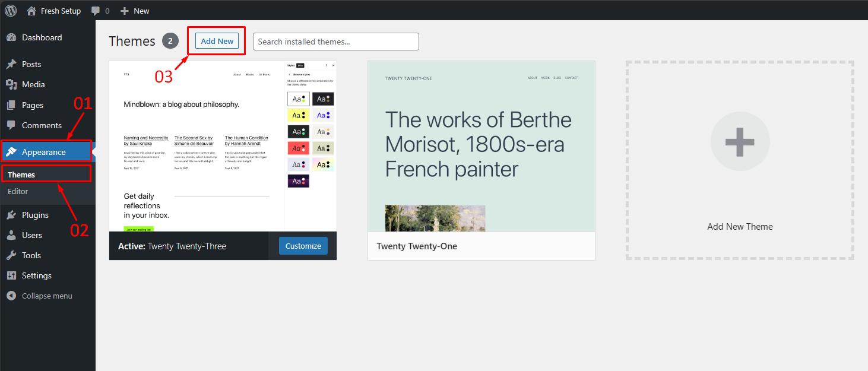Click the plus New icon in admin bar
868x371 pixels.
[124, 11]
